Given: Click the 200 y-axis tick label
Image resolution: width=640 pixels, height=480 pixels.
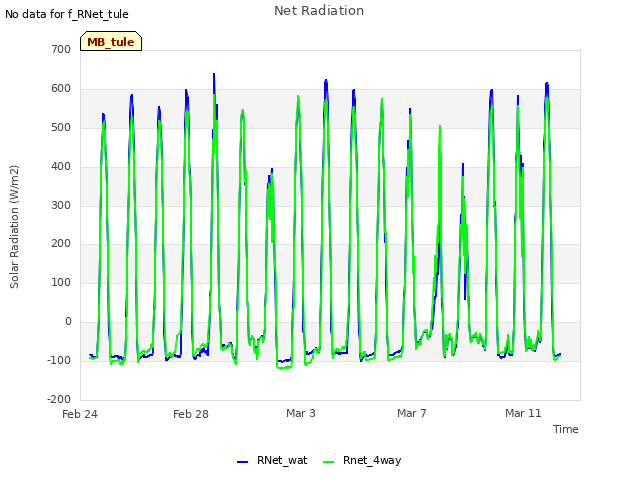Looking at the screenshot, I should click(61, 244).
